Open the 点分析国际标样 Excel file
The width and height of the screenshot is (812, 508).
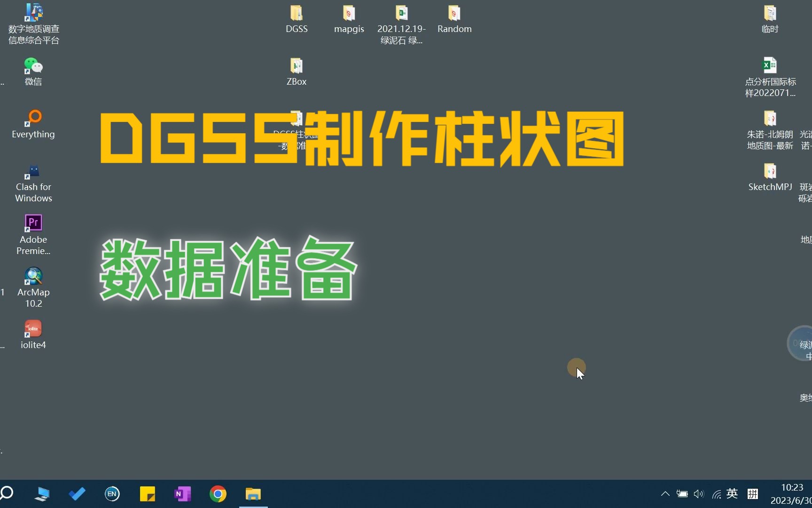pos(769,64)
